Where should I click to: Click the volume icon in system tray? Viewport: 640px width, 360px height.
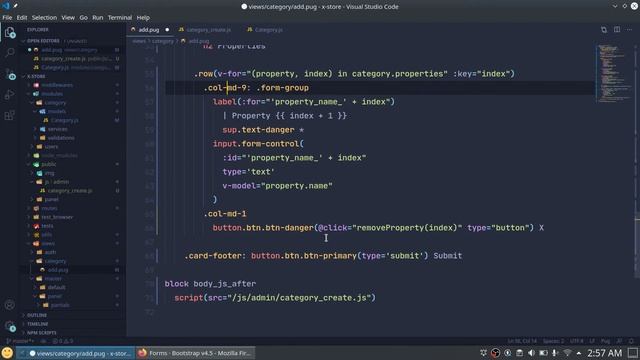point(531,353)
